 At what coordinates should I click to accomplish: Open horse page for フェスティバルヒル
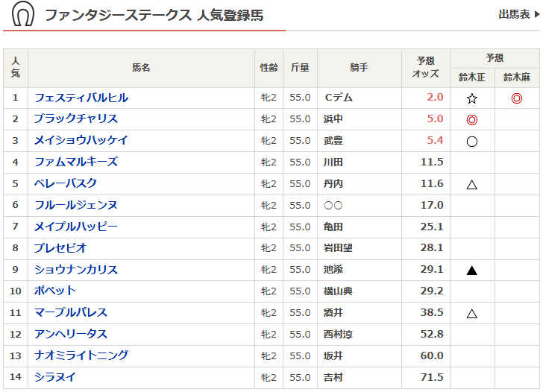point(81,98)
